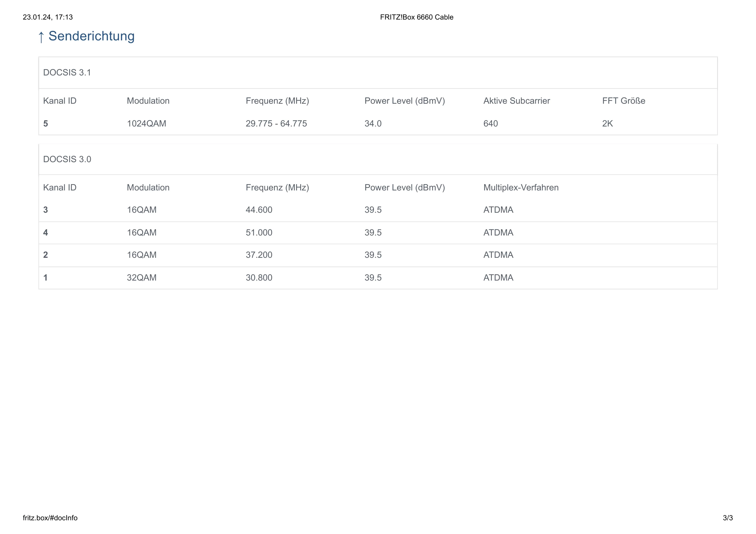Click the FRITZ!Box 6660 Cable page title
Viewport: 756px width, 534px height.
click(x=416, y=17)
